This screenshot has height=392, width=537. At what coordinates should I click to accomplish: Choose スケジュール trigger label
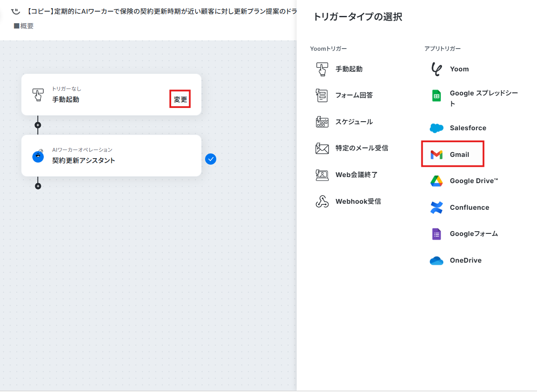(x=354, y=122)
